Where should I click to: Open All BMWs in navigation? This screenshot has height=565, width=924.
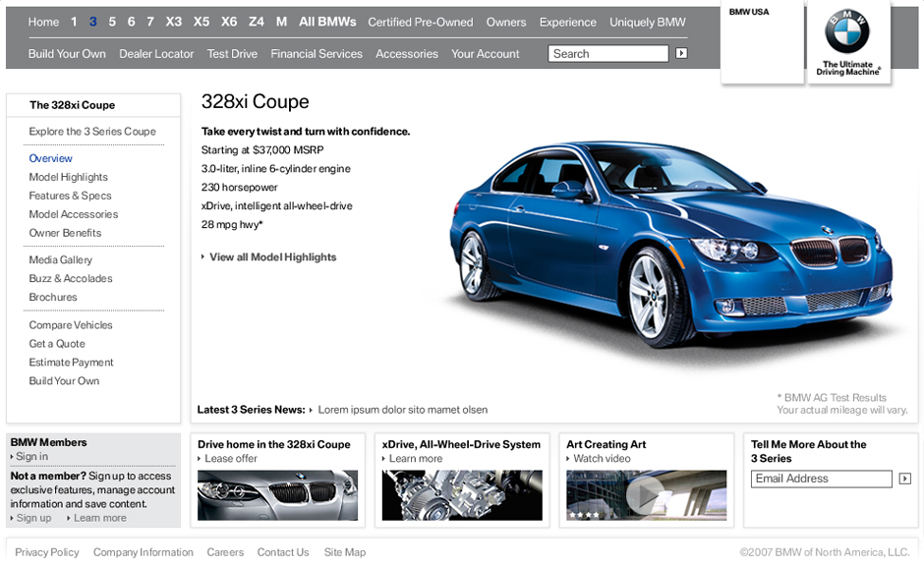[x=327, y=22]
